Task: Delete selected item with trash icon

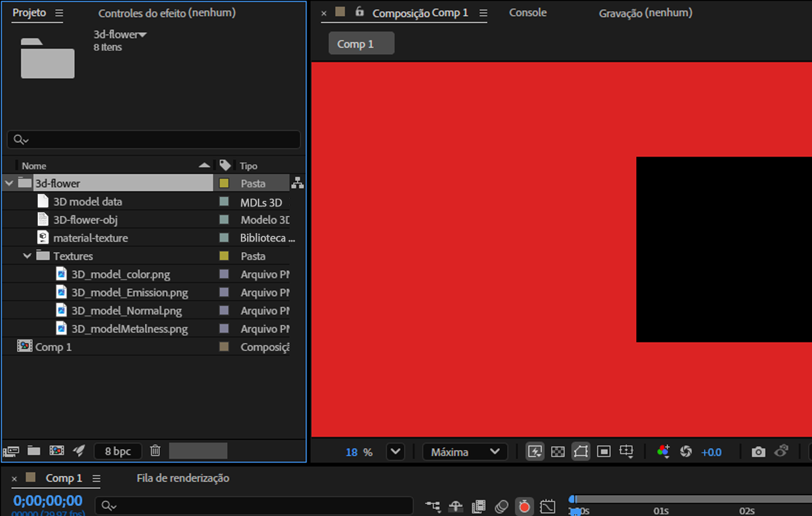Action: 155,451
